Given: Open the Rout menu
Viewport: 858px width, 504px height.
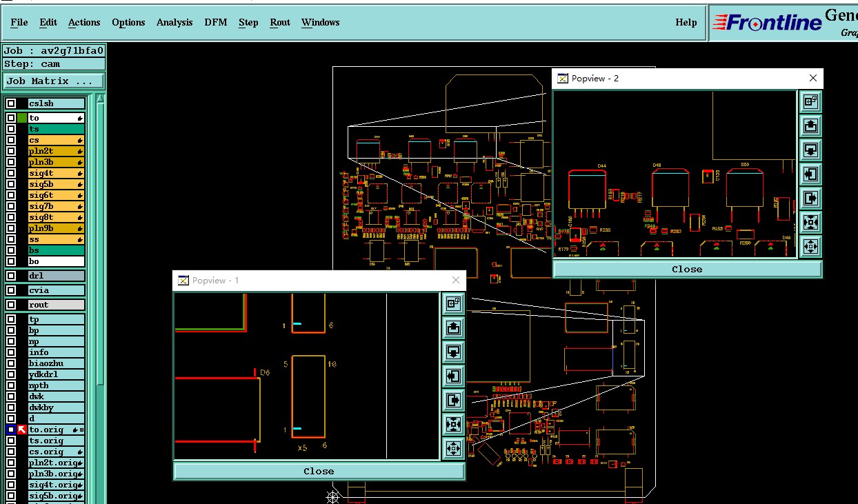Looking at the screenshot, I should click(x=280, y=23).
